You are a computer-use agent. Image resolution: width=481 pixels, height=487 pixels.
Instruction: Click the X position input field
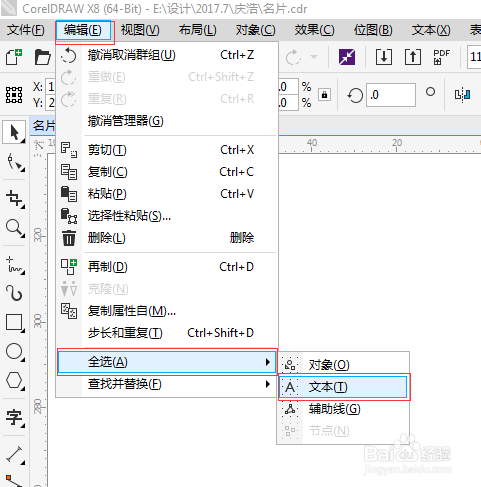(x=51, y=87)
